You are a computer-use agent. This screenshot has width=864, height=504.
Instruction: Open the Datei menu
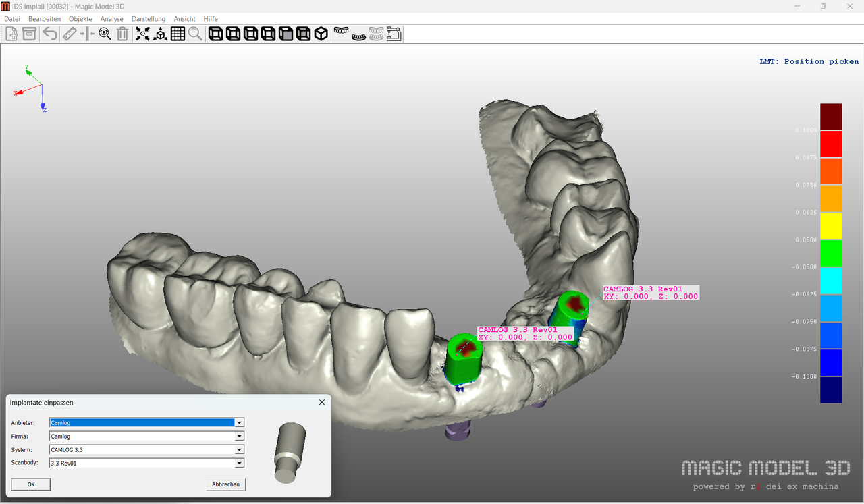pos(12,19)
